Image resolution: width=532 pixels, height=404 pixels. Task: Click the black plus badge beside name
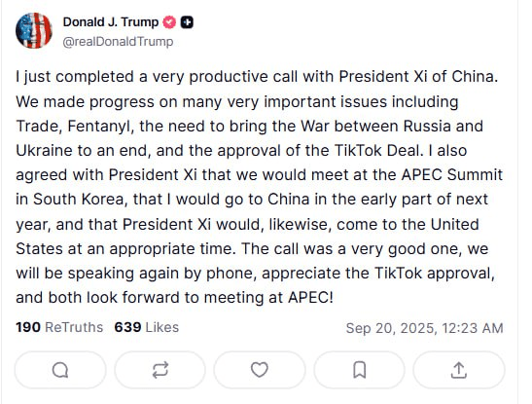[x=187, y=22]
